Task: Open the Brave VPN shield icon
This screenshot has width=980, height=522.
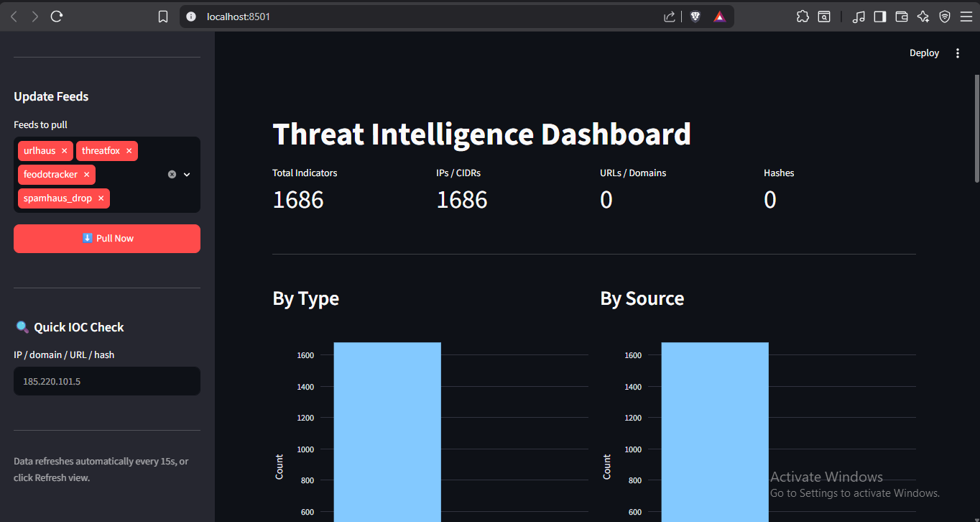Action: coord(945,17)
